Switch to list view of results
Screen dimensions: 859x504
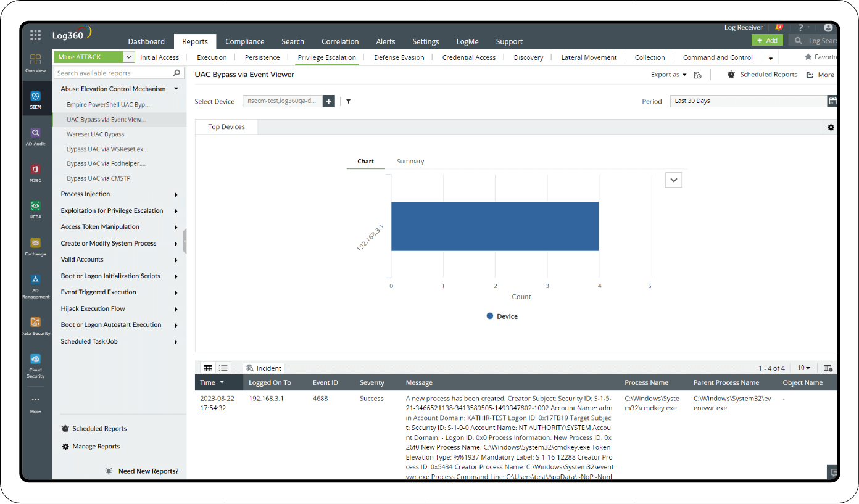tap(223, 368)
